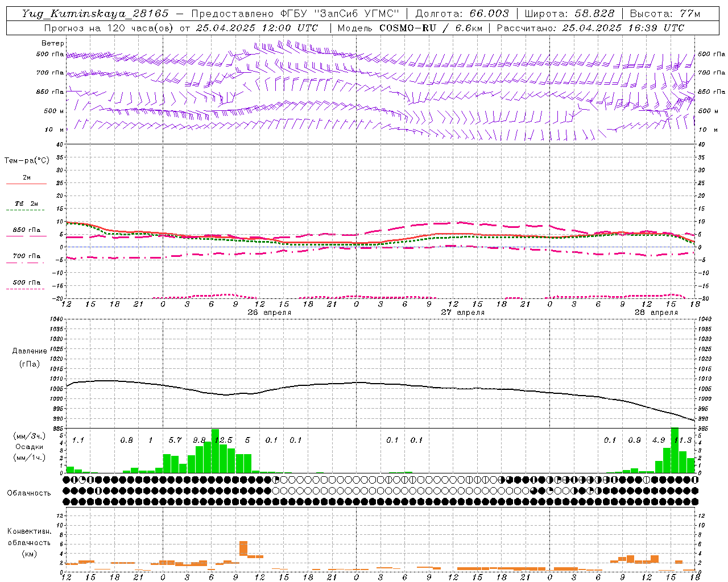Viewport: 728px width, 582px height.
Task: Click the latitude value Широта: 58.828
Action: 569,14
